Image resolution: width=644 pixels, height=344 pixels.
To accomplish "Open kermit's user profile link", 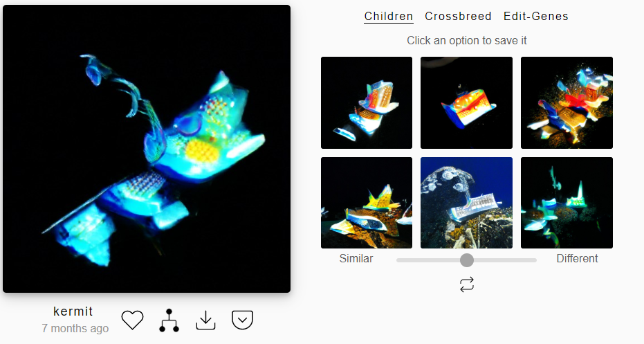I will click(x=73, y=311).
